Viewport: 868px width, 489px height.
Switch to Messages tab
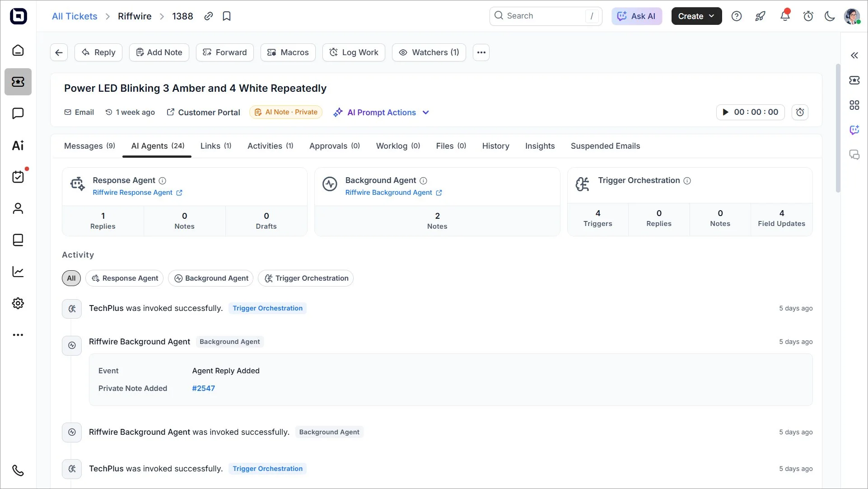pyautogui.click(x=89, y=146)
